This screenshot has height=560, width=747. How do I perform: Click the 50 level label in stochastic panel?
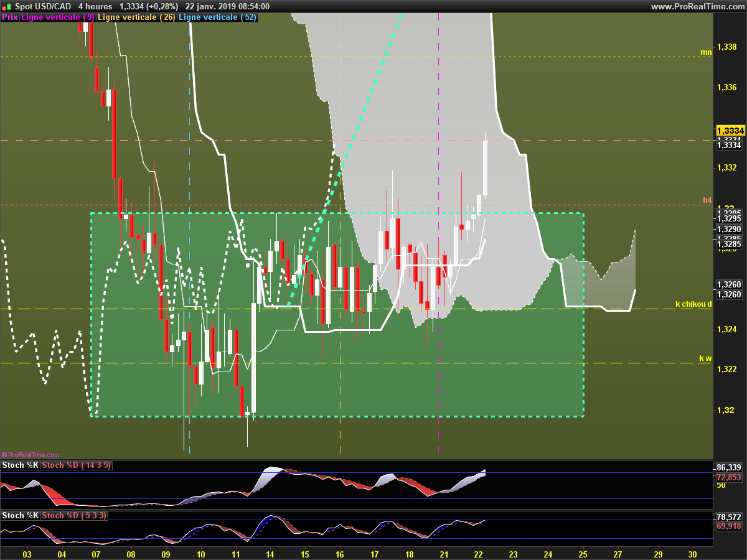click(x=721, y=485)
